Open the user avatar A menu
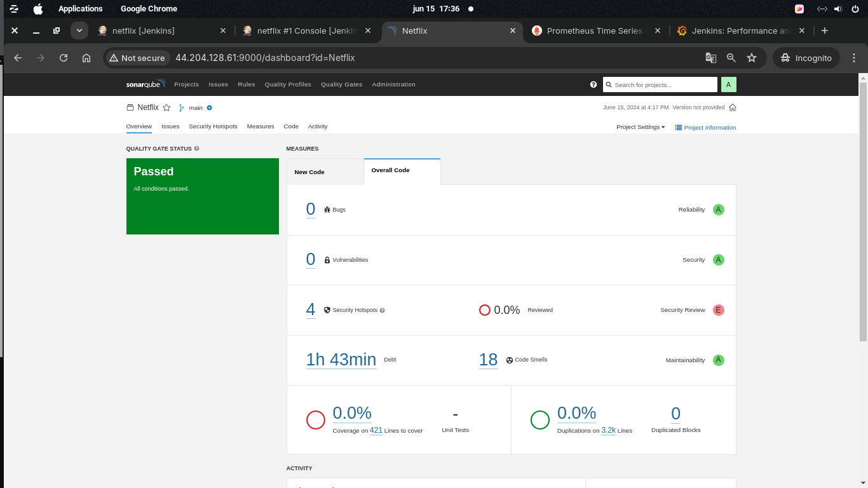Image resolution: width=868 pixels, height=488 pixels. 728,85
